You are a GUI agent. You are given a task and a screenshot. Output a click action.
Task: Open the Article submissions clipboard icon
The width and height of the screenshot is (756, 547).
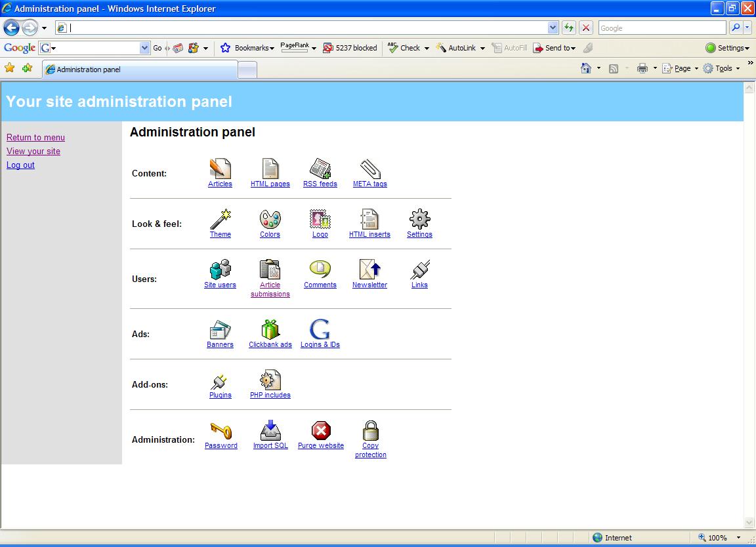pos(270,270)
